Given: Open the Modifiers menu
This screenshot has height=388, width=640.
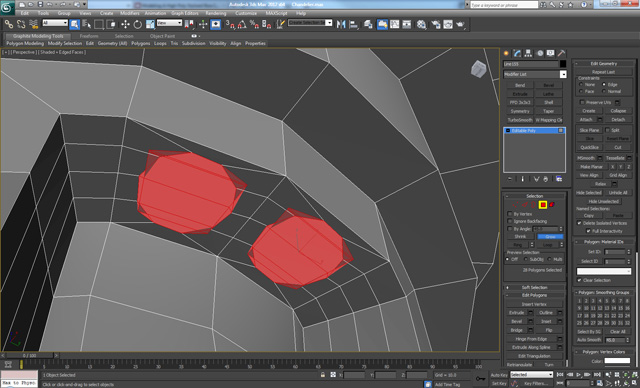Looking at the screenshot, I should pyautogui.click(x=129, y=13).
